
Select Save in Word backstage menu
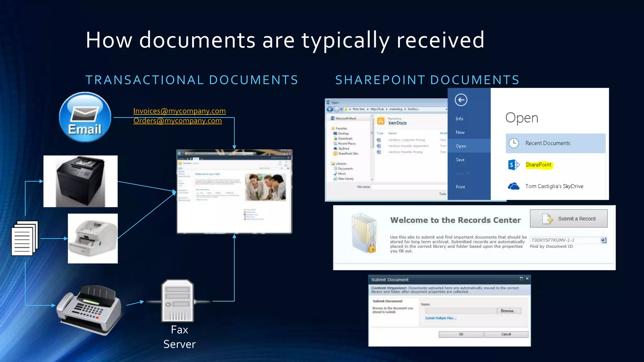[460, 160]
